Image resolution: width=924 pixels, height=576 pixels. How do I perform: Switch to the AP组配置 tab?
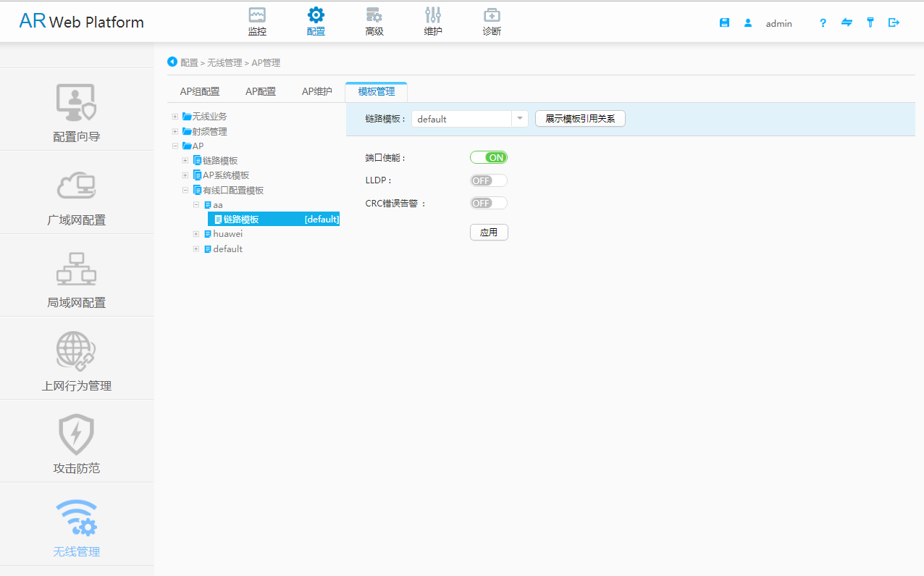click(200, 91)
